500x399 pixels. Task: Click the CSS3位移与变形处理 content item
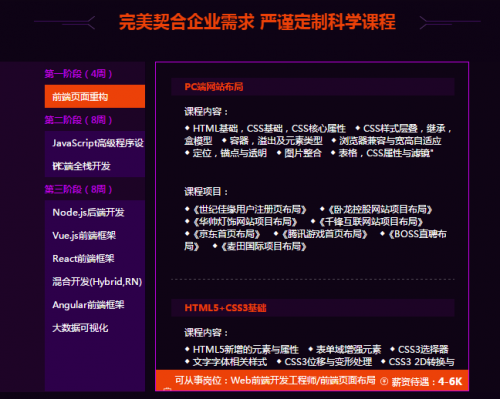click(328, 362)
